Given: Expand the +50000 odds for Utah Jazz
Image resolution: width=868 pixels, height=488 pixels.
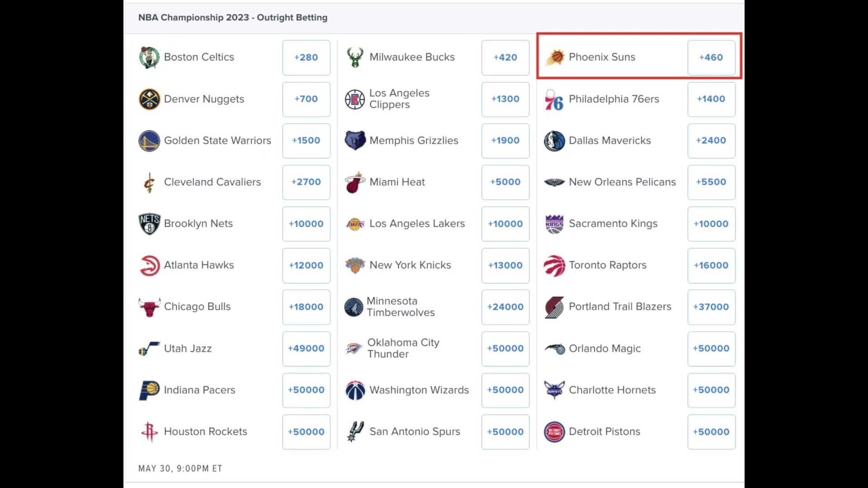Looking at the screenshot, I should 306,348.
